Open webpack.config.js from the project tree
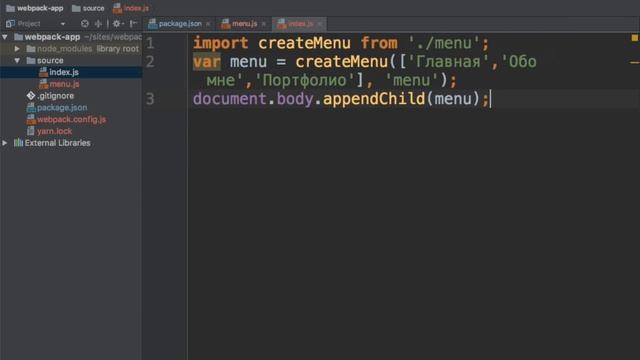 71,120
